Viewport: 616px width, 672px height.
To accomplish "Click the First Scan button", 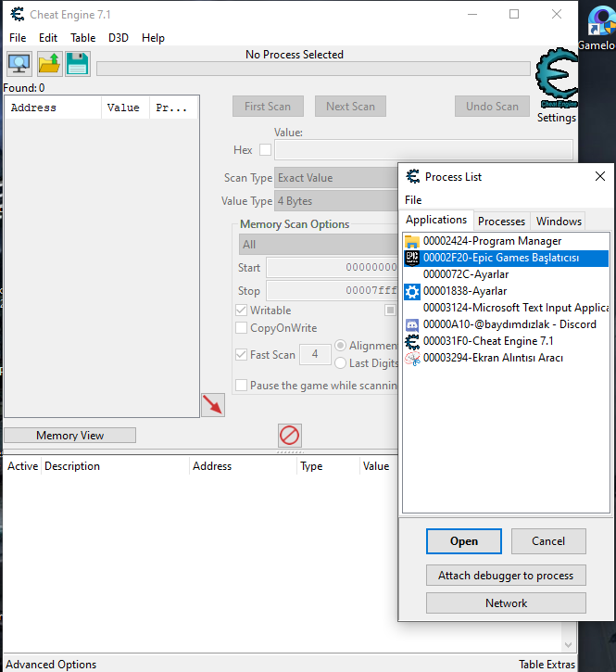I will click(268, 107).
